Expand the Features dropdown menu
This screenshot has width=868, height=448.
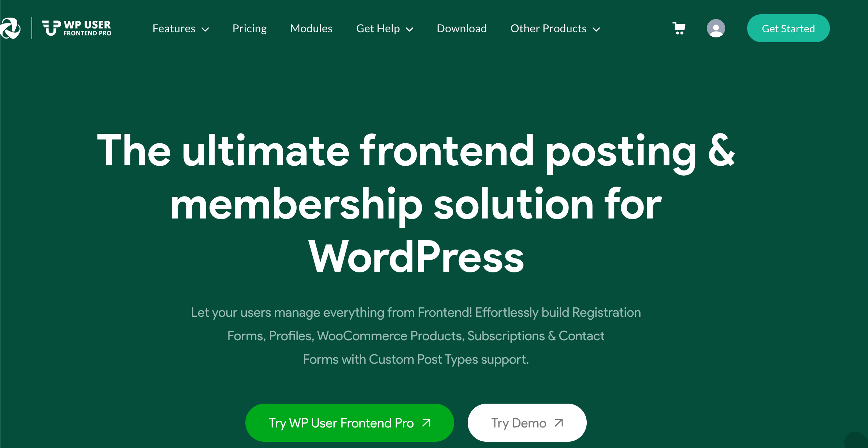tap(180, 29)
